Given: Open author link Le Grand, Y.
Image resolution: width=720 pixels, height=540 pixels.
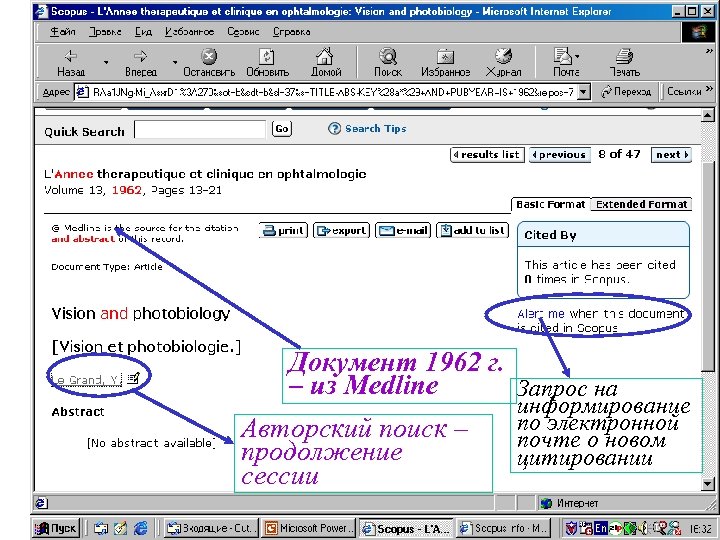Looking at the screenshot, I should (x=86, y=380).
